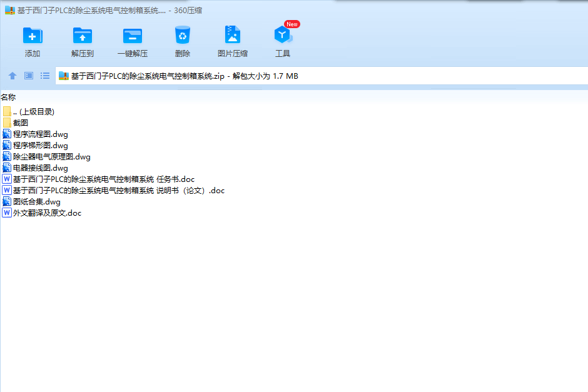Click the dwg icon of 图纸合集.dwg
Viewport: 588px width, 392px height.
click(7, 201)
